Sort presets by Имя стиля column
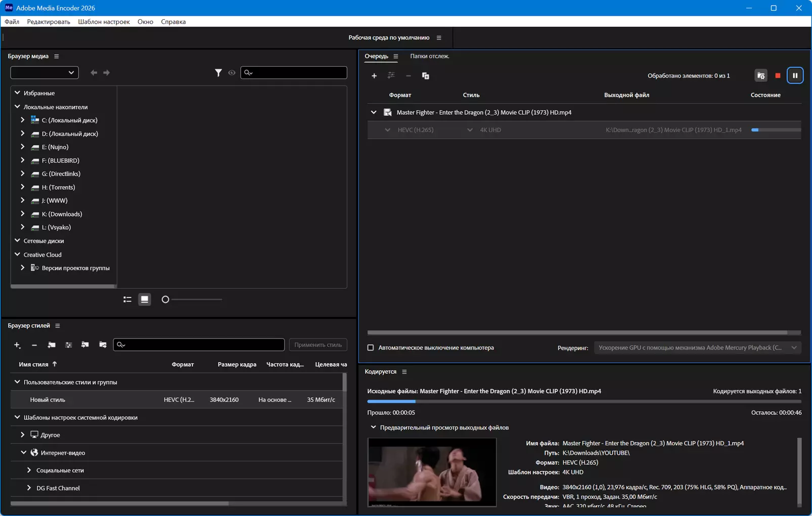 click(x=34, y=364)
